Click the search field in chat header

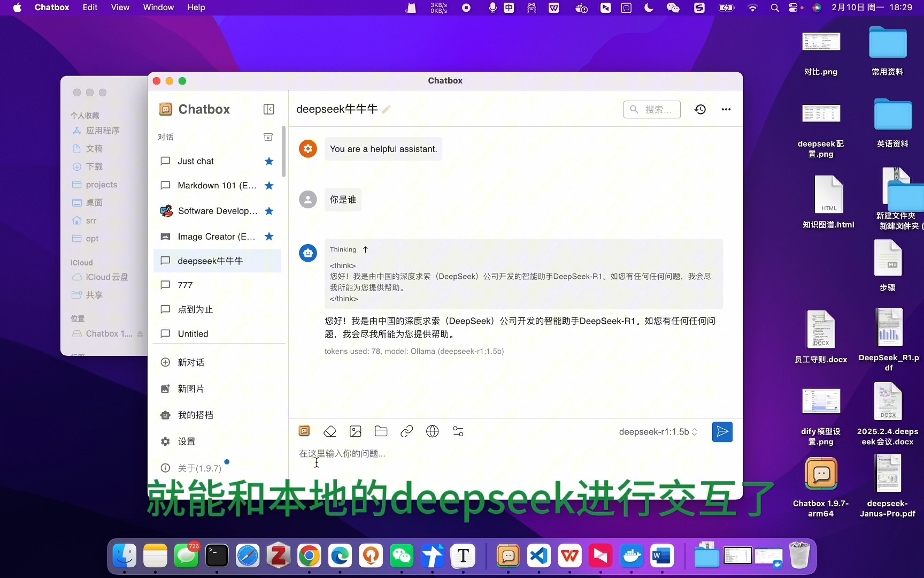[x=652, y=109]
